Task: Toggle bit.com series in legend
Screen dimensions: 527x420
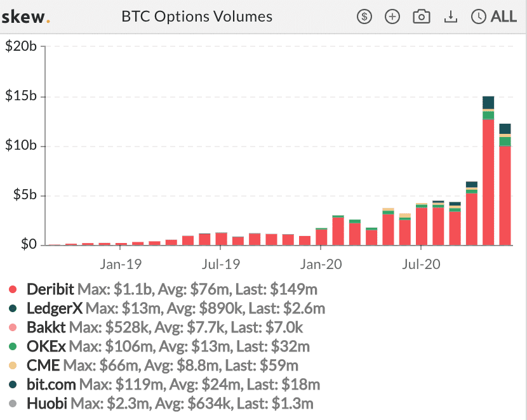Action: tap(164, 384)
